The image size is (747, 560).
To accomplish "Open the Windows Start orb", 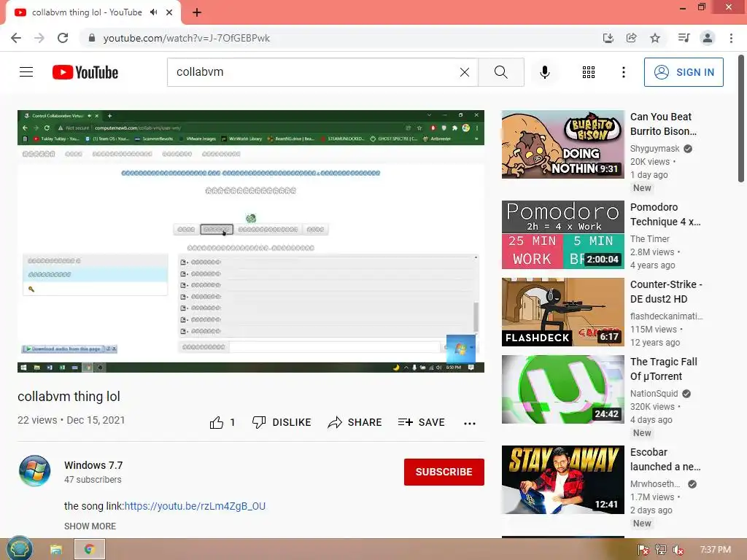I will [x=19, y=549].
